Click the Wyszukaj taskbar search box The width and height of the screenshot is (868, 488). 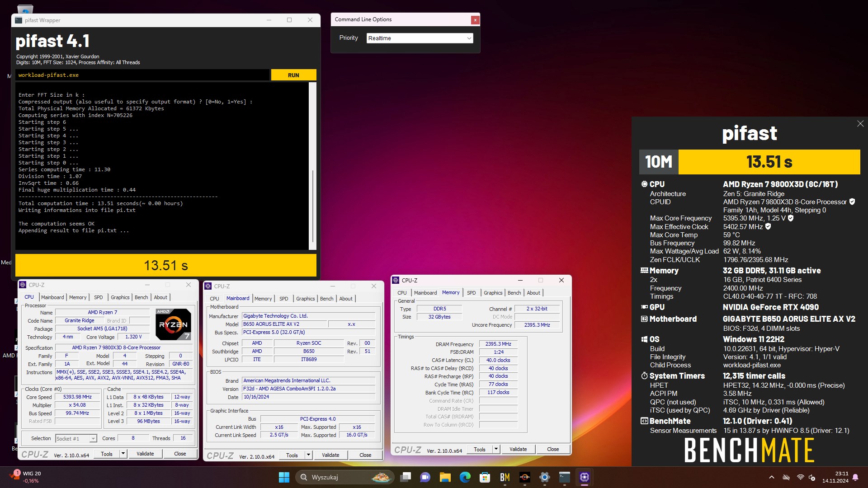tap(344, 477)
